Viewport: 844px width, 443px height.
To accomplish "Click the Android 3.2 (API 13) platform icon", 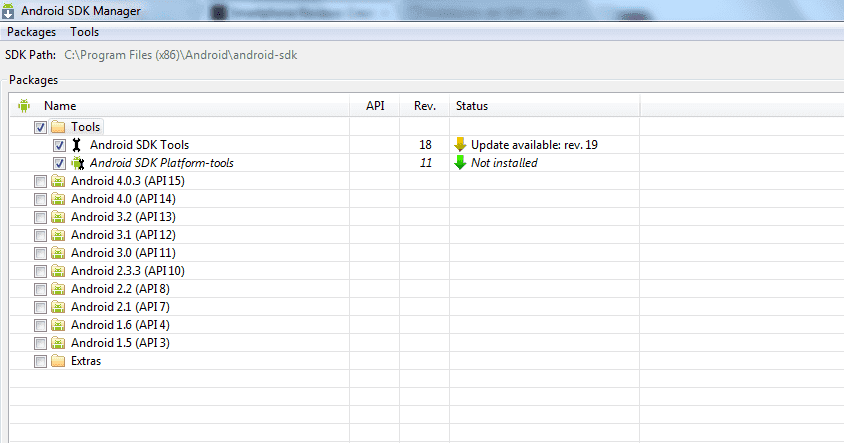I will (58, 217).
